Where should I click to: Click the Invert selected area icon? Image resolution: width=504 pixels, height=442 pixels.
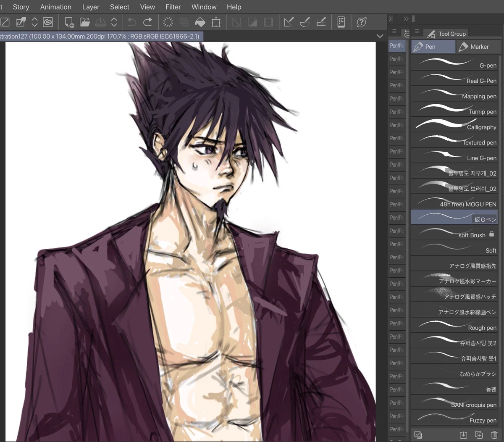coord(252,22)
